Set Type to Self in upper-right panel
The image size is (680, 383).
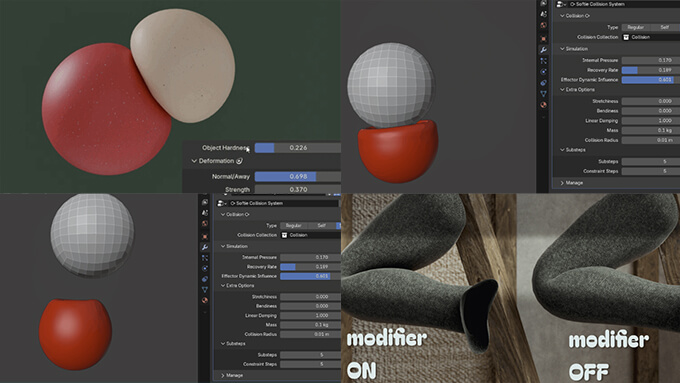pos(665,27)
